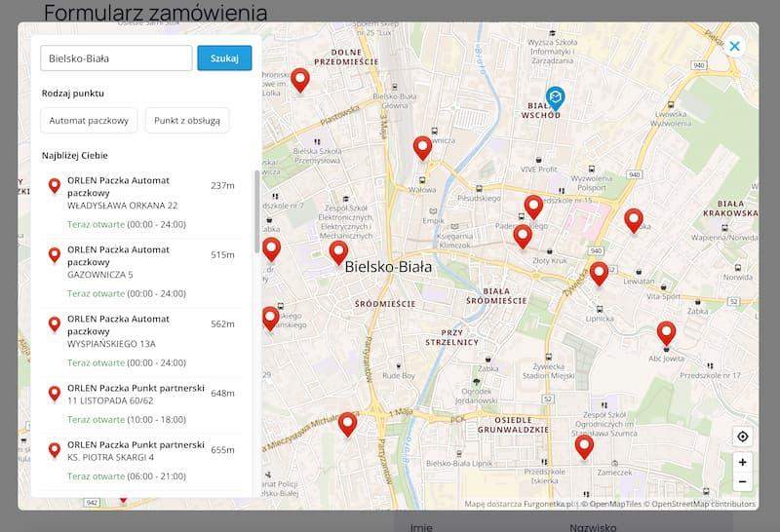The height and width of the screenshot is (532, 780).
Task: Click the red map pin near Lewiatan
Action: [x=599, y=274]
